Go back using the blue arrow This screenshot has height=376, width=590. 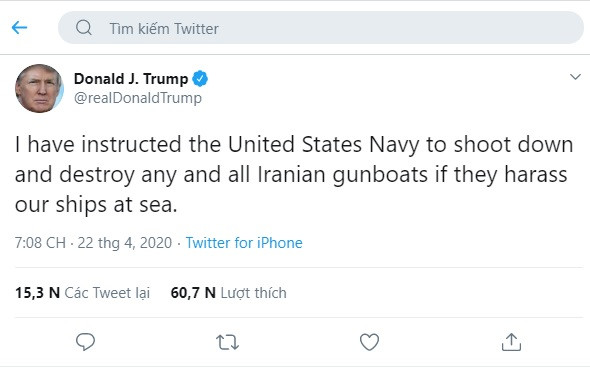coord(19,27)
